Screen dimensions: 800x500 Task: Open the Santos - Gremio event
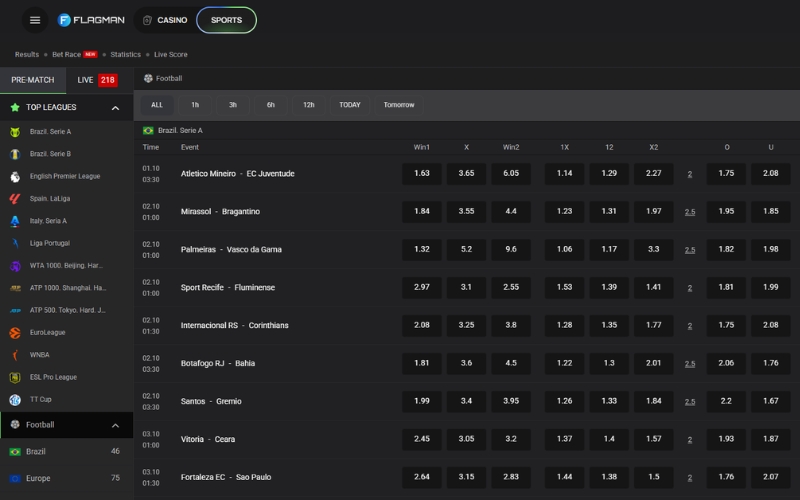tap(211, 402)
